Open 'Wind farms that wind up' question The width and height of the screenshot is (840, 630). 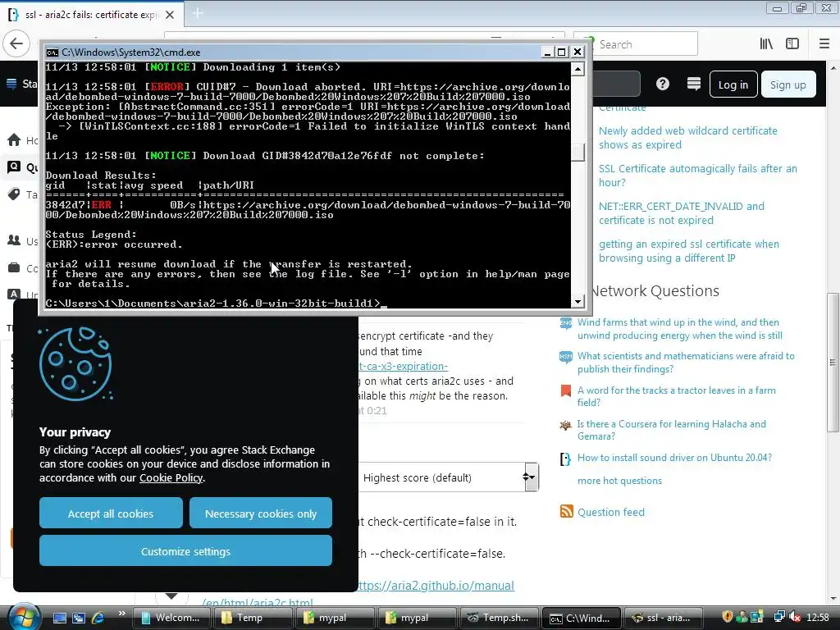click(x=679, y=329)
